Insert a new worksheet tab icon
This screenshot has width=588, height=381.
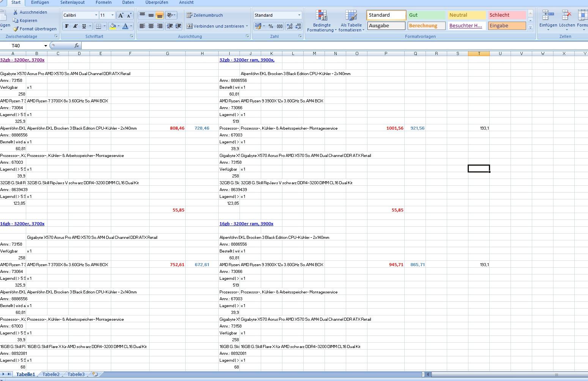tap(95, 375)
